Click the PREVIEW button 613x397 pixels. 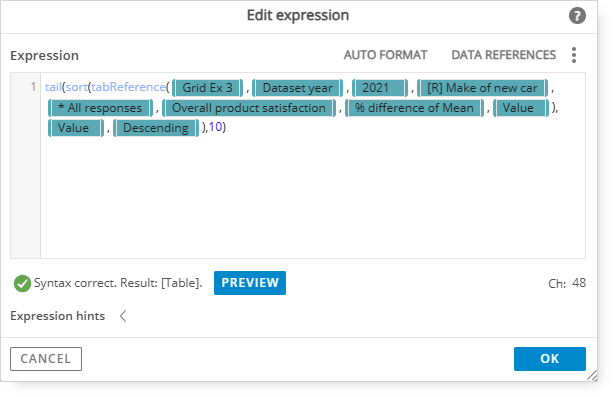[250, 283]
